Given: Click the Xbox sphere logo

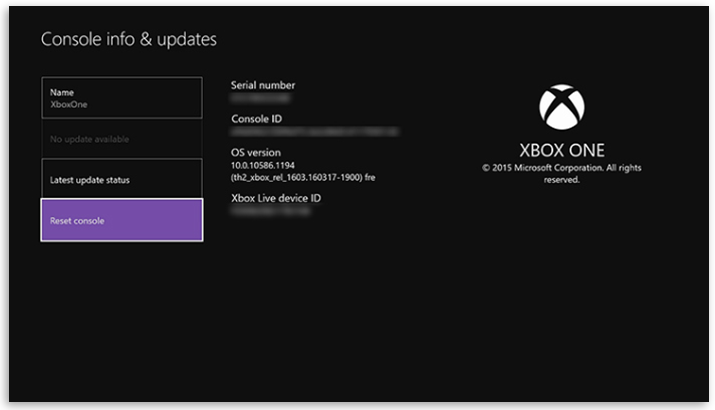Looking at the screenshot, I should click(562, 107).
